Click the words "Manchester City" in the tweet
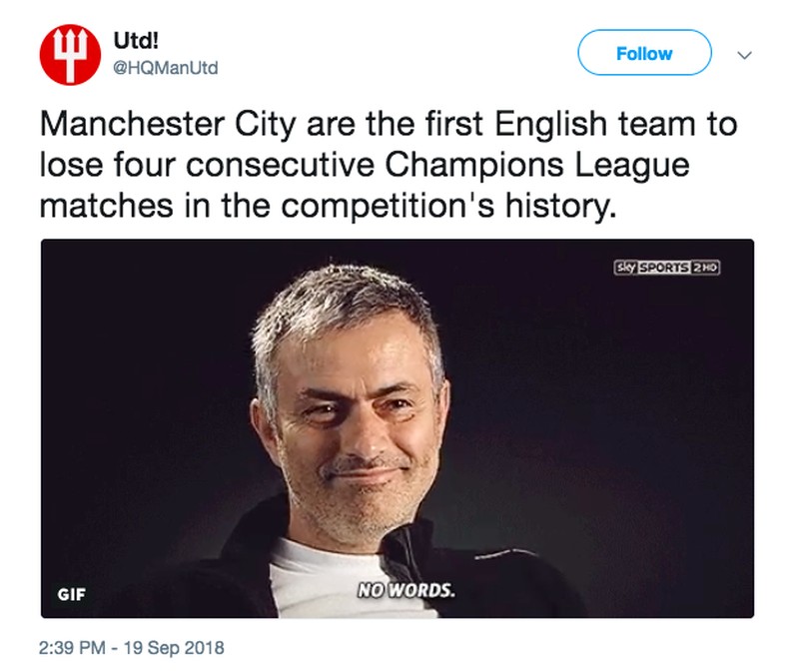This screenshot has height=672, width=799. pyautogui.click(x=176, y=126)
